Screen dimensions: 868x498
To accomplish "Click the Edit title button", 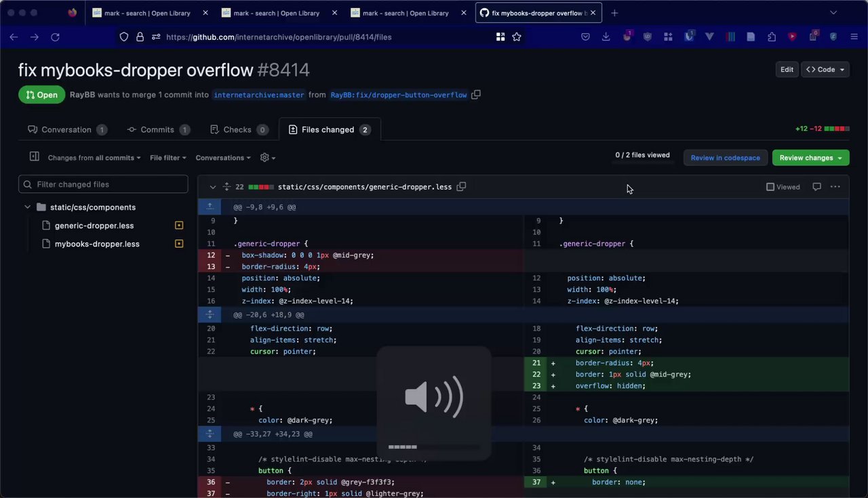I will tap(787, 69).
